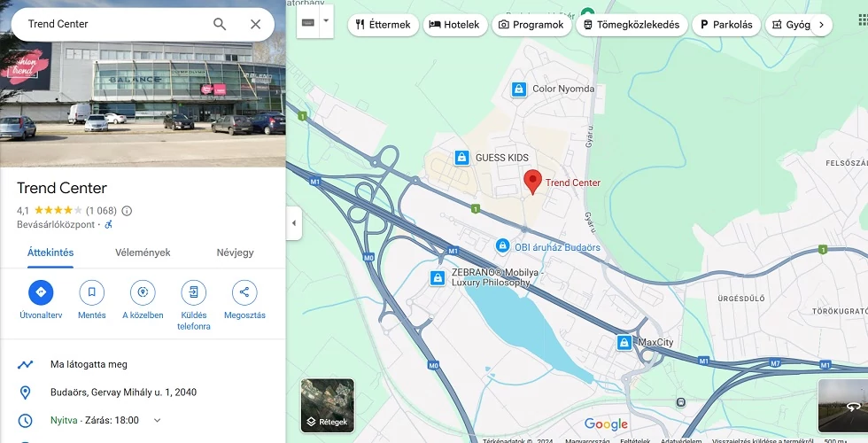Open the Rétegek layers thumbnail
Image resolution: width=868 pixels, height=443 pixels.
pyautogui.click(x=328, y=406)
